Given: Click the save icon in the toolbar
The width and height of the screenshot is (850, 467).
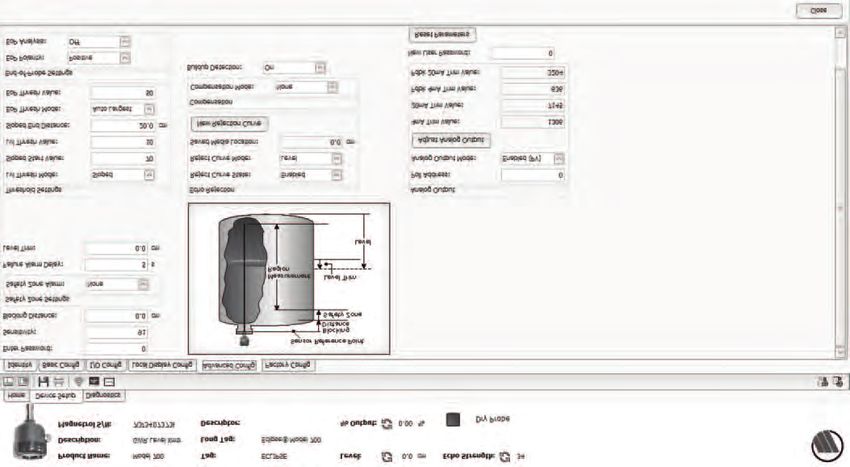Looking at the screenshot, I should 44,381.
